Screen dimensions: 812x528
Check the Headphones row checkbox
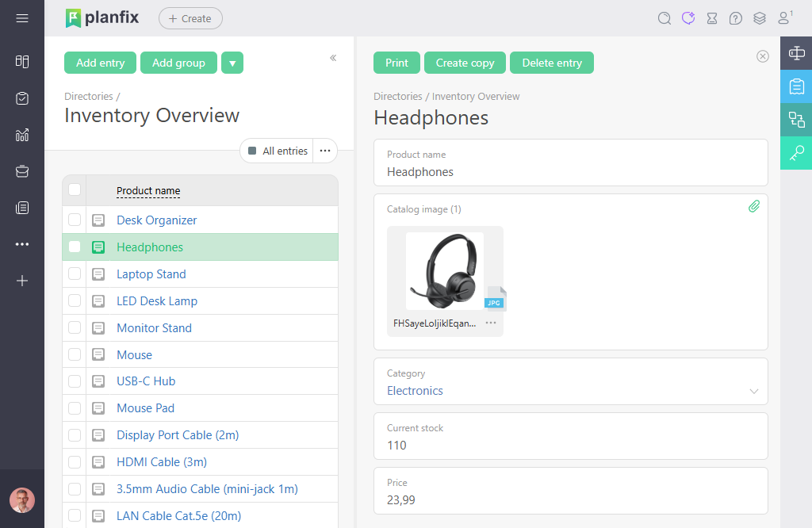[x=75, y=247]
